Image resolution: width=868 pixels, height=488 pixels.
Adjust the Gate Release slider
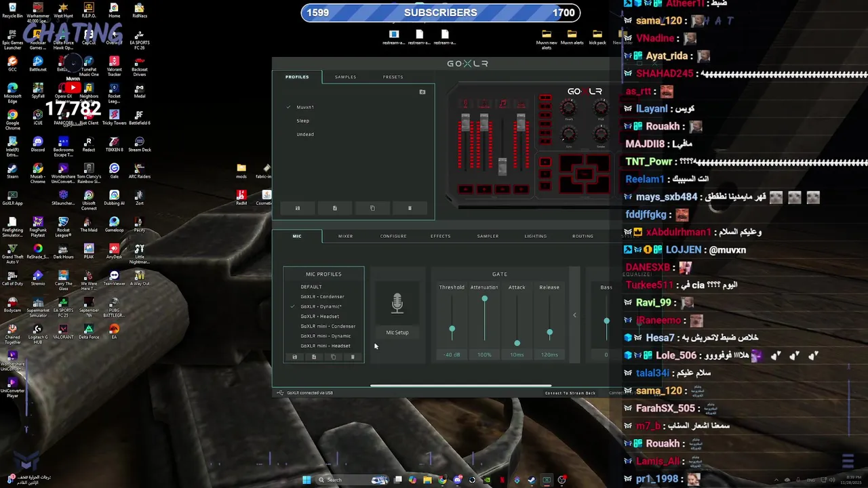coord(549,333)
